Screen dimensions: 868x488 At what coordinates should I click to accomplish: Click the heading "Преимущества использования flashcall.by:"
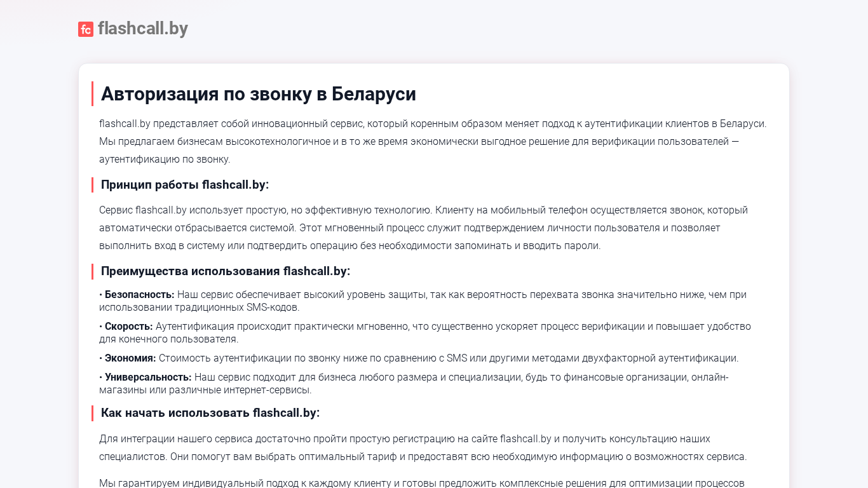click(x=226, y=271)
